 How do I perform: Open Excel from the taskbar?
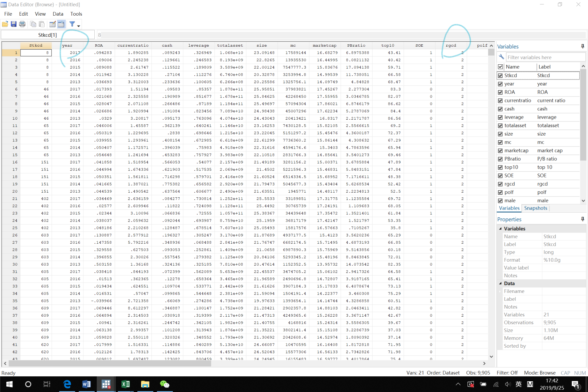click(125, 384)
